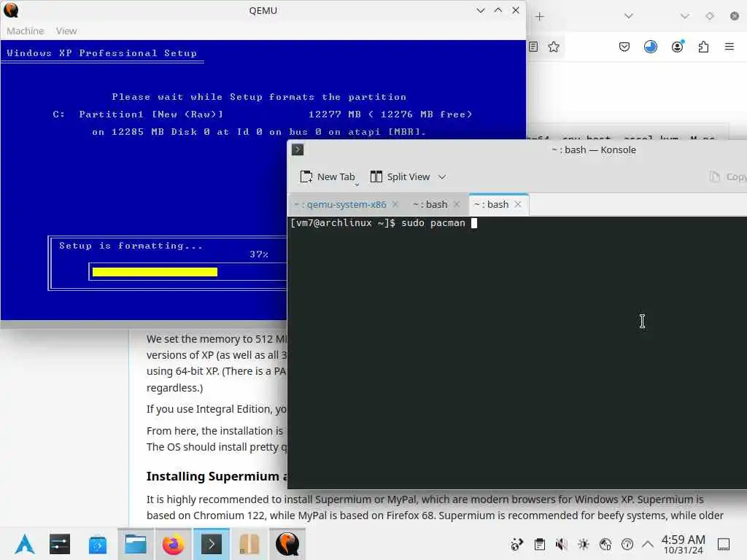Image resolution: width=747 pixels, height=560 pixels.
Task: Switch to Firefox from the taskbar
Action: 173,544
